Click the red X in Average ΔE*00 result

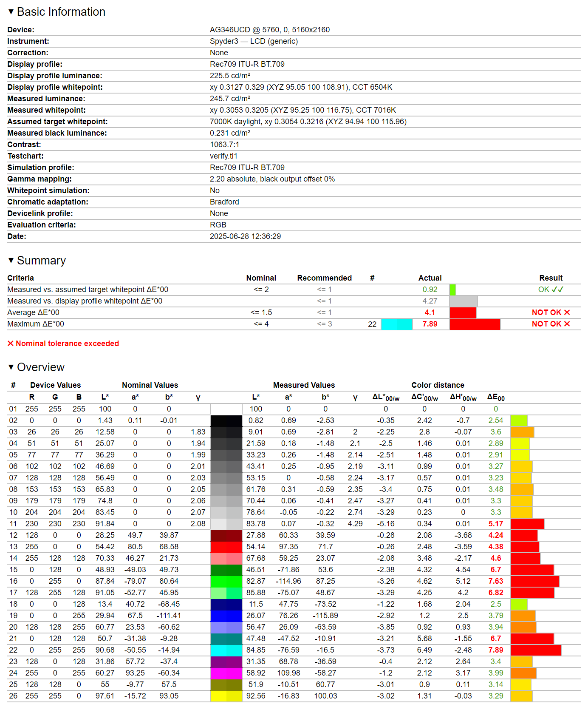(567, 312)
